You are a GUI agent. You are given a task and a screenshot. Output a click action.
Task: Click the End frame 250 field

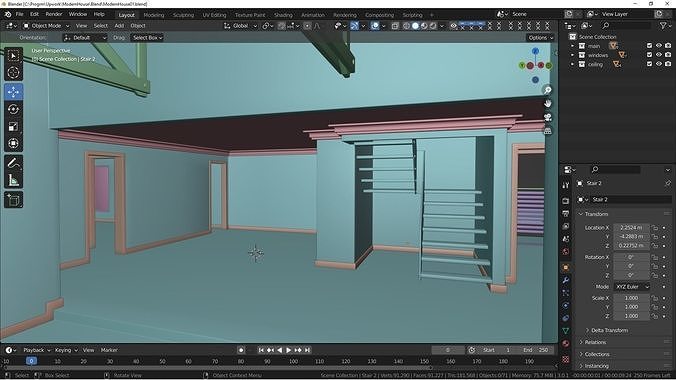[536, 350]
